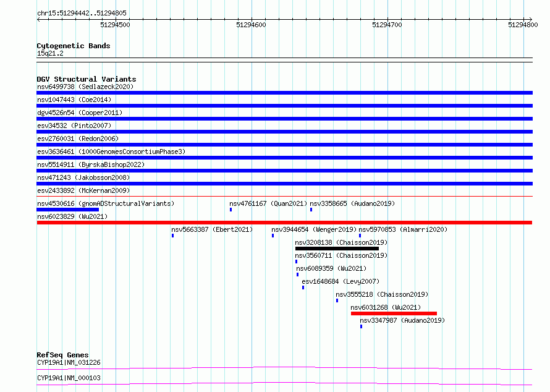This screenshot has width=550, height=392.
Task: Click the nsv5970853 (Almarri2020) variant marker
Action: 360,236
